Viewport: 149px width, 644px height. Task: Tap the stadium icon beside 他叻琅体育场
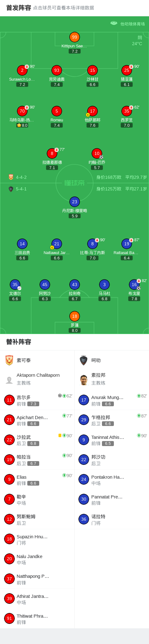114,23
